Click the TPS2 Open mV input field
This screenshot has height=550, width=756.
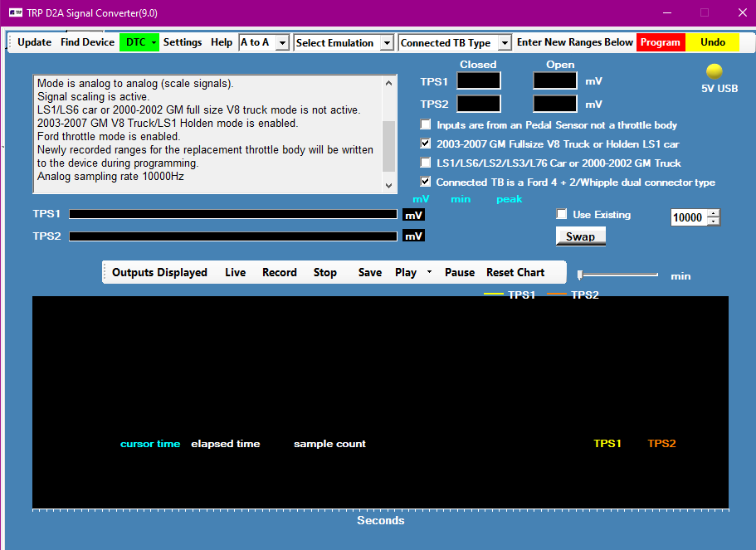pyautogui.click(x=554, y=104)
